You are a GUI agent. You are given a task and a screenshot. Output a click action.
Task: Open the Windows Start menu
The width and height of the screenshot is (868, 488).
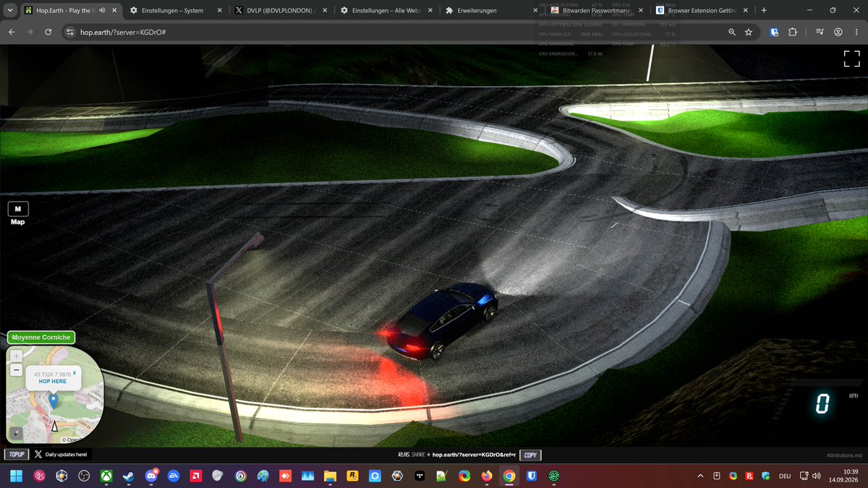(x=16, y=476)
